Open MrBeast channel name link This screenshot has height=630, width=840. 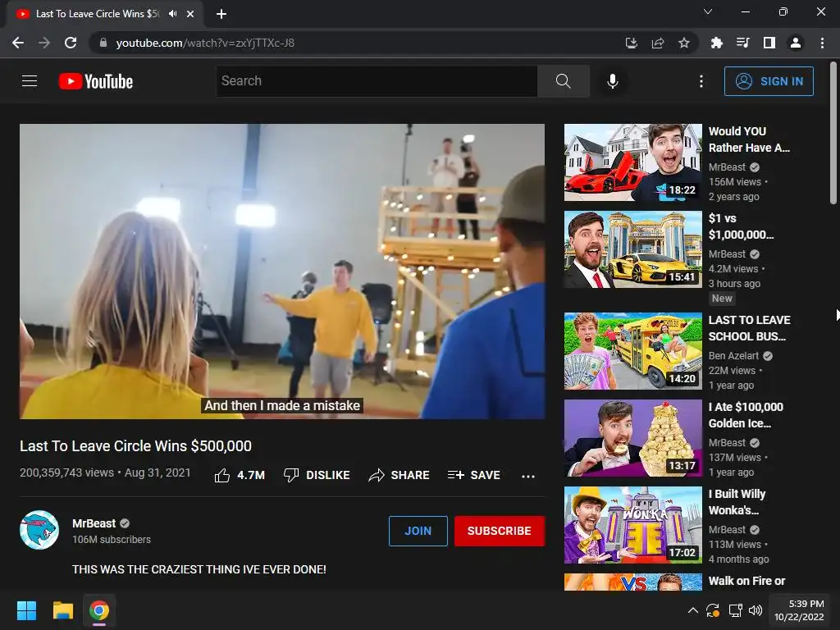[94, 523]
